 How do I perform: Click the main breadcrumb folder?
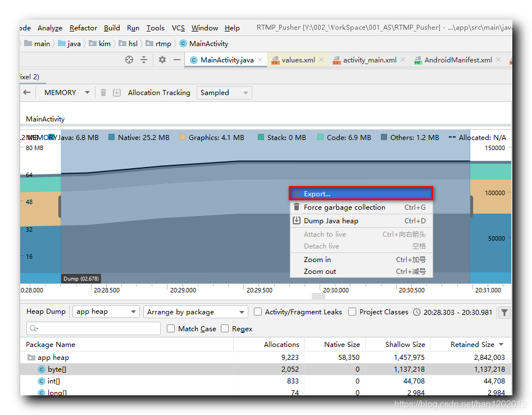click(x=37, y=43)
